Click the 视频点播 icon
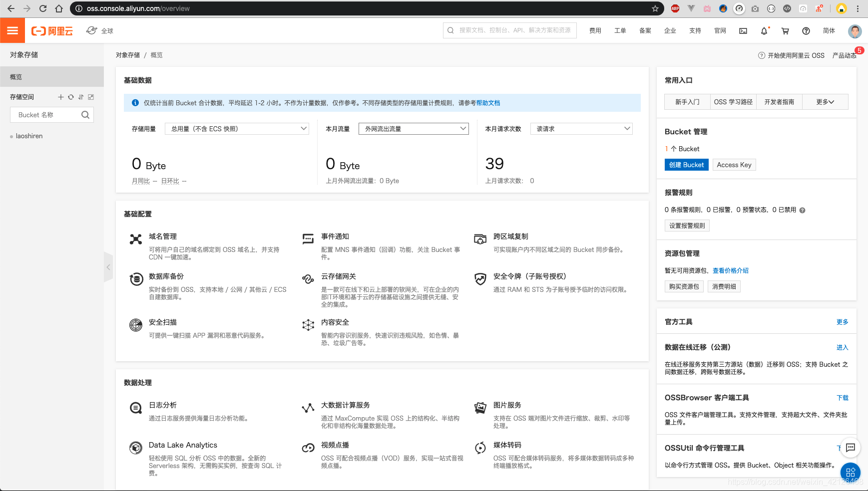The width and height of the screenshot is (868, 491). point(308,448)
